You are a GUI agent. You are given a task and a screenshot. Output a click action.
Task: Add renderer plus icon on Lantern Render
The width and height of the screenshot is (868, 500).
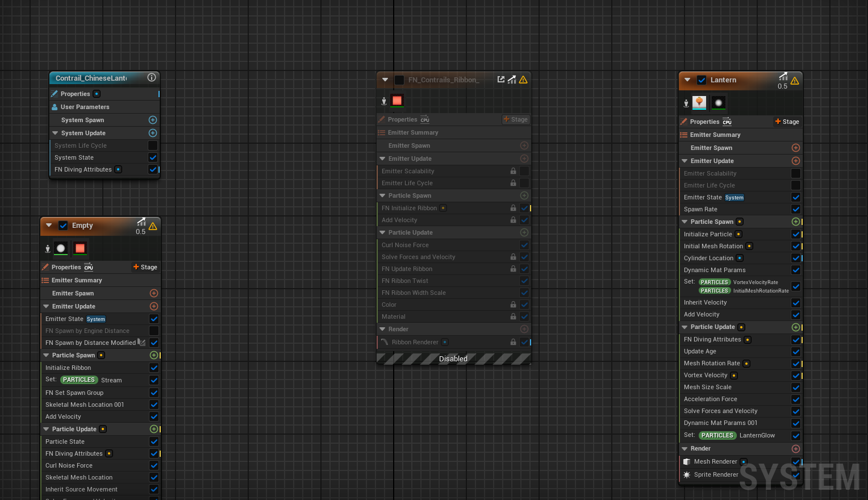coord(796,449)
